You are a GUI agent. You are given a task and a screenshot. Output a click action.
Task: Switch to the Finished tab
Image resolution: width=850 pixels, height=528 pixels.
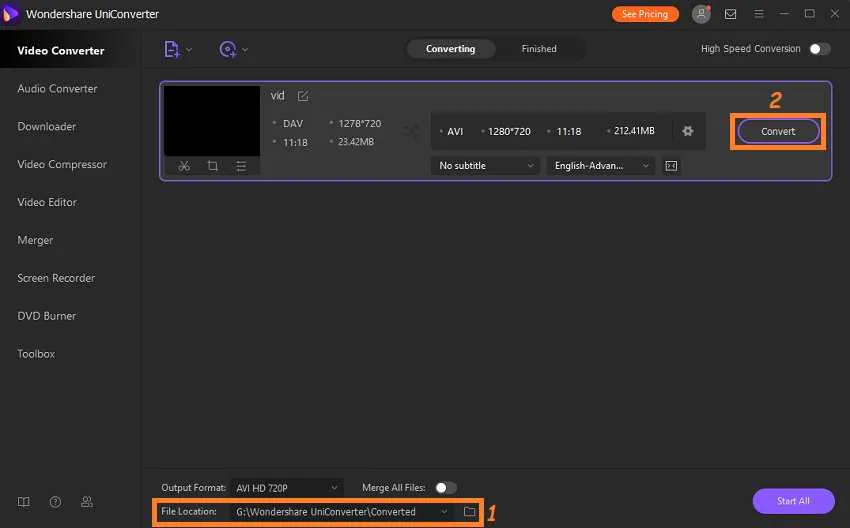click(x=539, y=49)
